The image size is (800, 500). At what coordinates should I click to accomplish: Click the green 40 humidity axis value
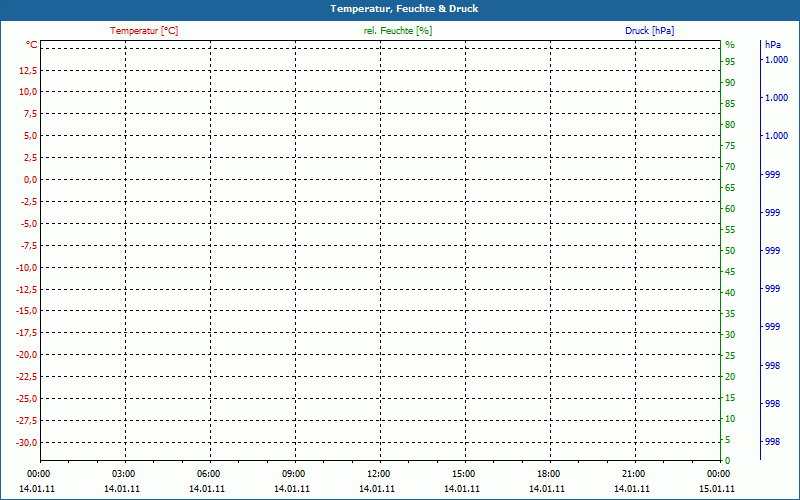pos(730,293)
